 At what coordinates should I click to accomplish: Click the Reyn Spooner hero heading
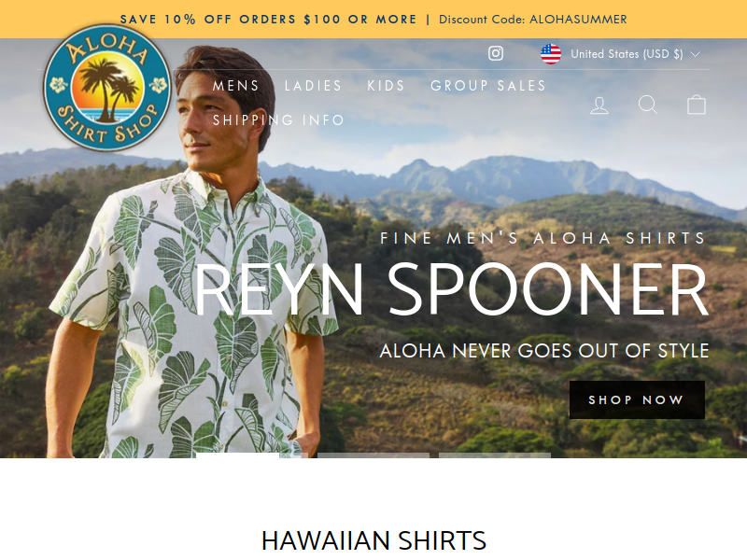coord(451,290)
